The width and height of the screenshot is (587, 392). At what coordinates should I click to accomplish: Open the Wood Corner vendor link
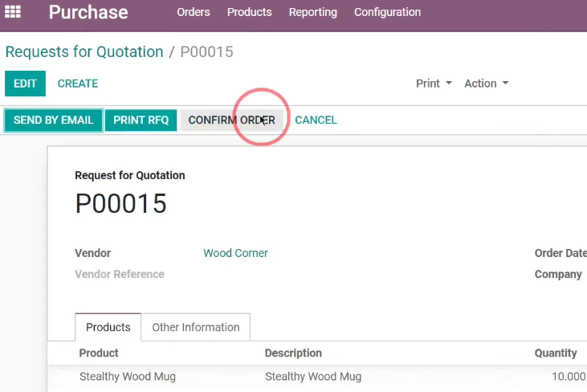click(235, 253)
